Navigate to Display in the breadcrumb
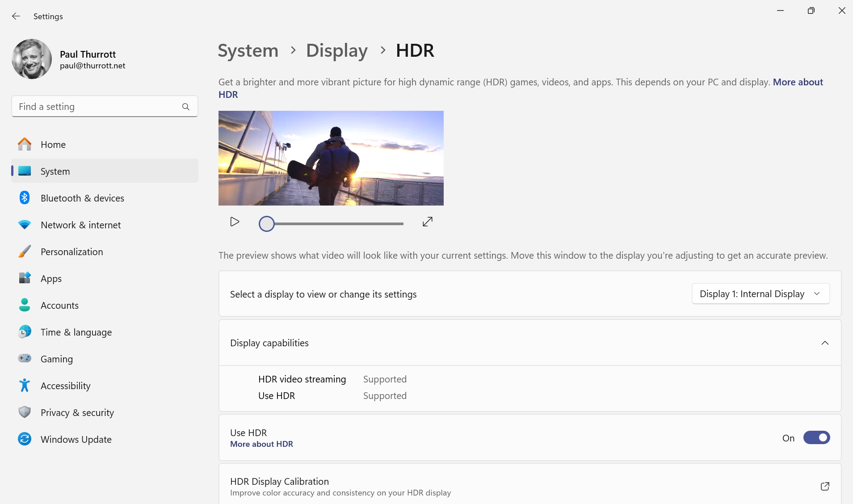 pyautogui.click(x=336, y=50)
